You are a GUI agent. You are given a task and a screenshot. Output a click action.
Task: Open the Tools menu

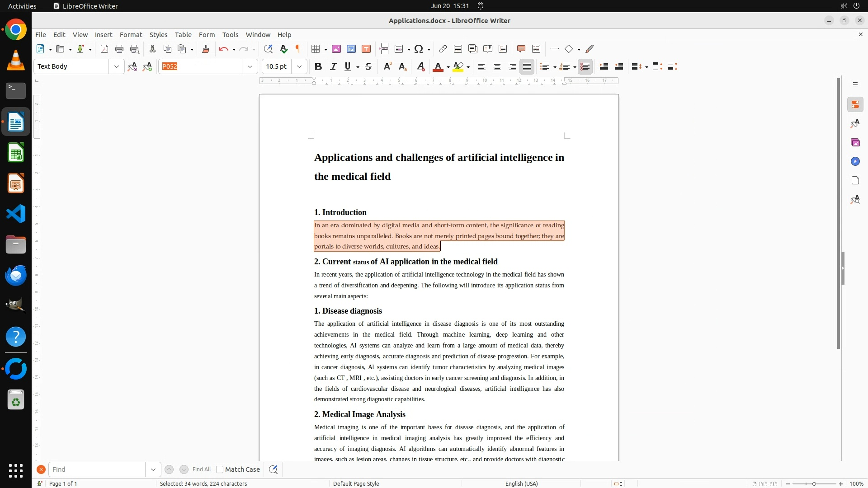pos(230,34)
